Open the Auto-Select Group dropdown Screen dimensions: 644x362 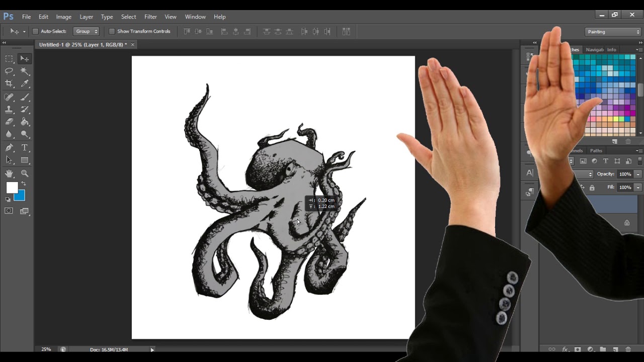click(87, 31)
